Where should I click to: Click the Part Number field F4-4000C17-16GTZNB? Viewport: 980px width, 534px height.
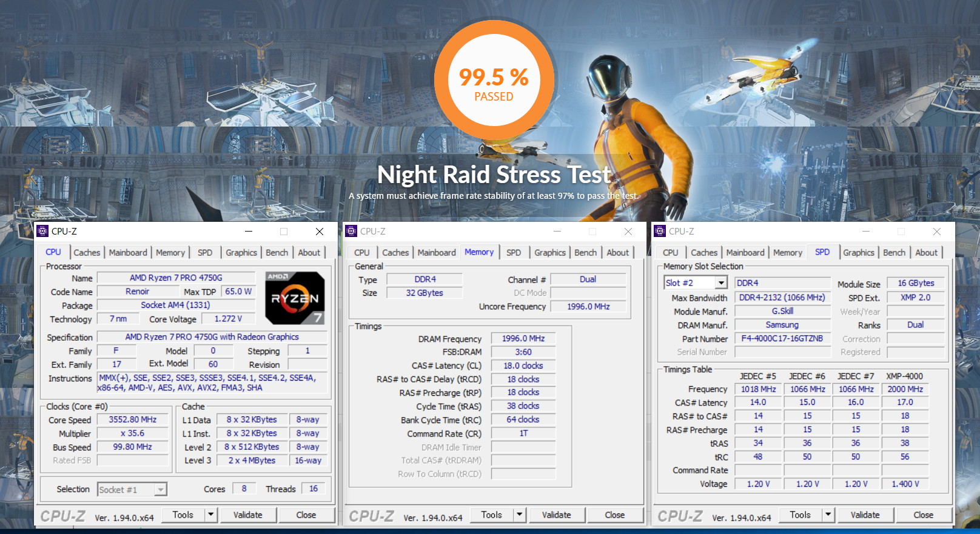782,338
